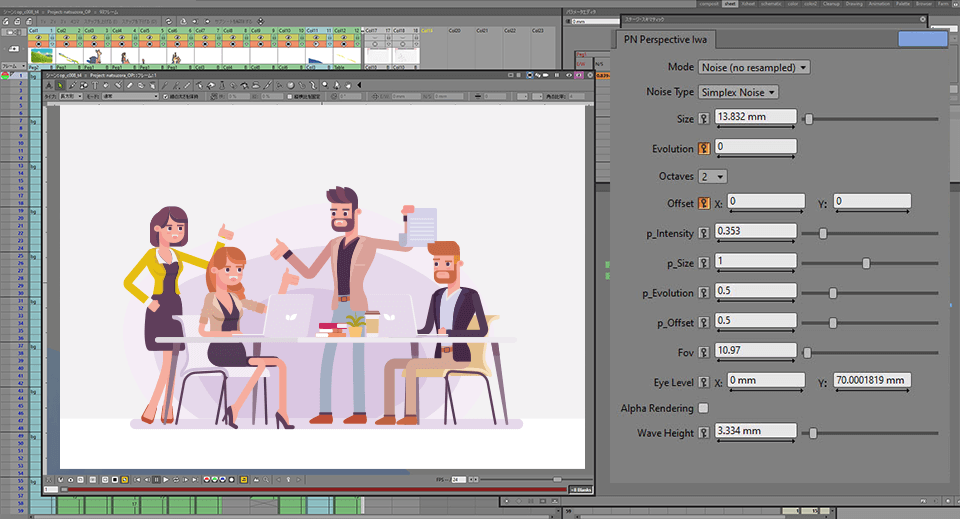This screenshot has height=519, width=960.
Task: Expand the Octaves dropdown
Action: (x=713, y=177)
